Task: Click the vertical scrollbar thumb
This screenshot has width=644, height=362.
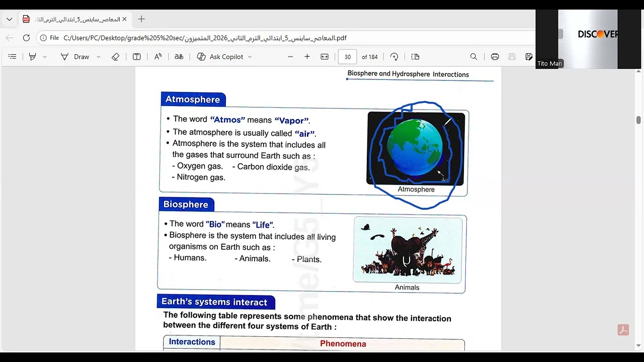Action: coord(638,120)
